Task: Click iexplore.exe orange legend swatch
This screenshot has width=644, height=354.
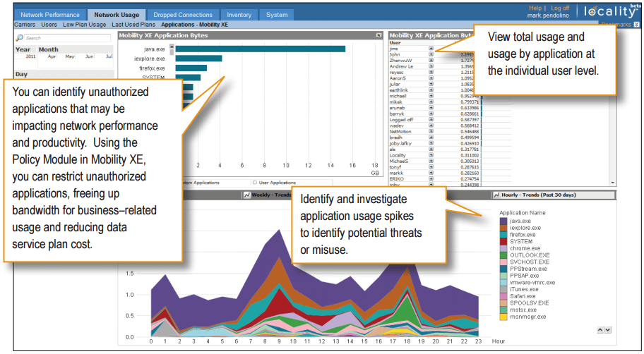Action: [503, 228]
